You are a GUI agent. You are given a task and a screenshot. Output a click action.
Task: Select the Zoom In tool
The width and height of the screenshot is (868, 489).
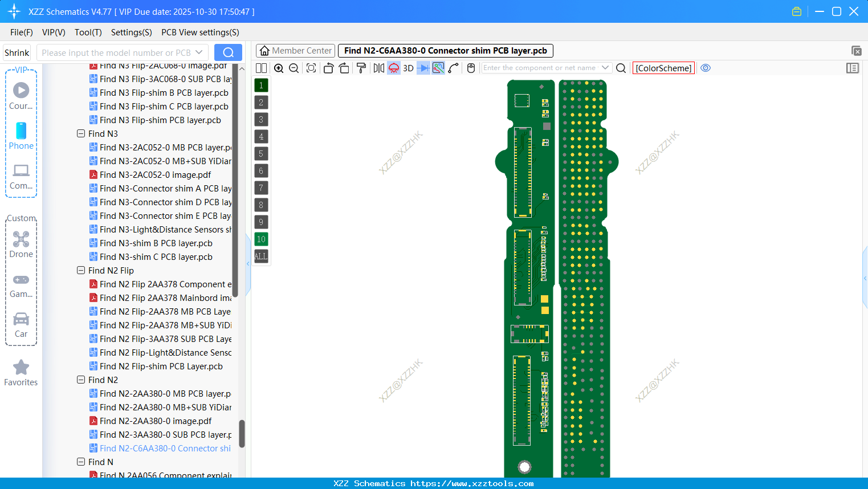coord(279,68)
